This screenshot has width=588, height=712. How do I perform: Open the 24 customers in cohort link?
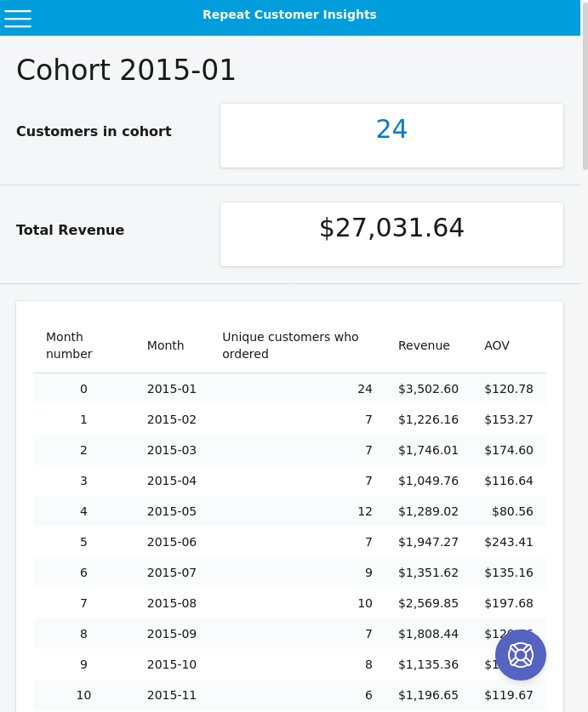pos(391,129)
